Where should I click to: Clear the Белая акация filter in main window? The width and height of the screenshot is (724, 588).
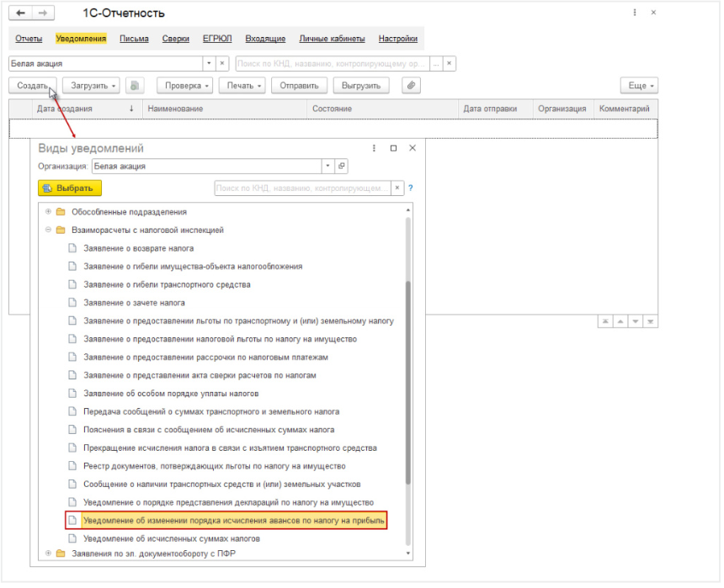(x=222, y=63)
